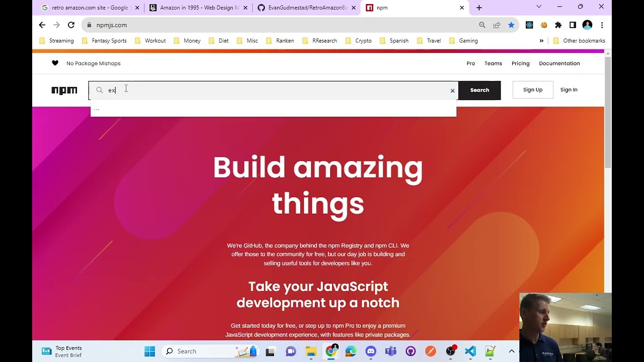
Task: Open the Pricing link
Action: click(521, 63)
